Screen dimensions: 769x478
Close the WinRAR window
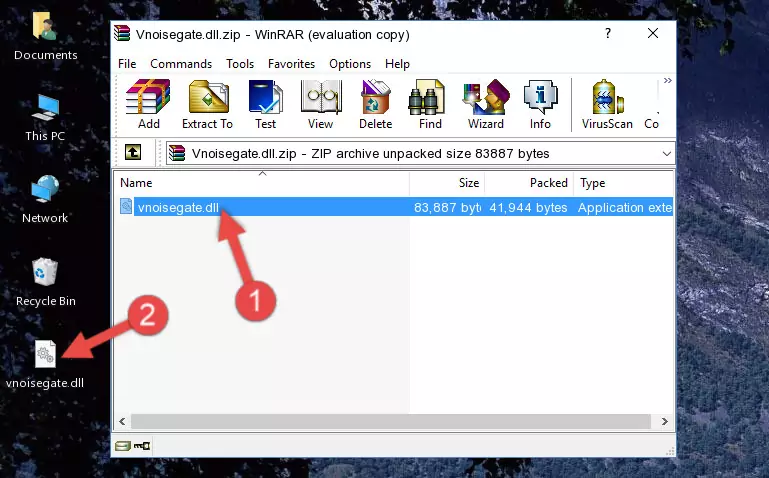pos(653,33)
